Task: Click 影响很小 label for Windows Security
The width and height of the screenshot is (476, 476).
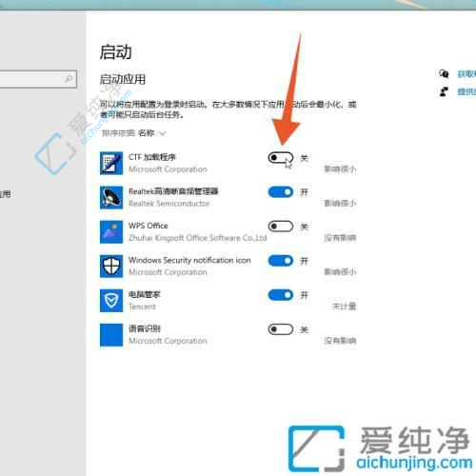Action: pyautogui.click(x=340, y=272)
